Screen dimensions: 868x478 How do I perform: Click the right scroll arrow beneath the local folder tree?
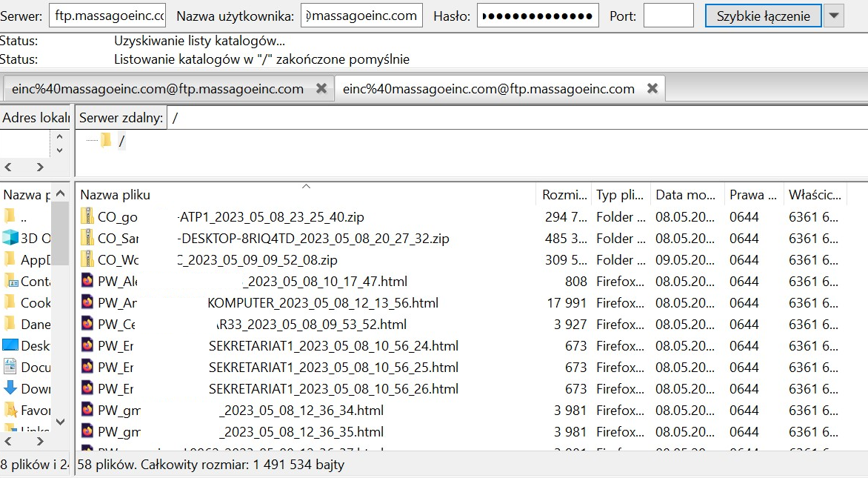pos(40,167)
